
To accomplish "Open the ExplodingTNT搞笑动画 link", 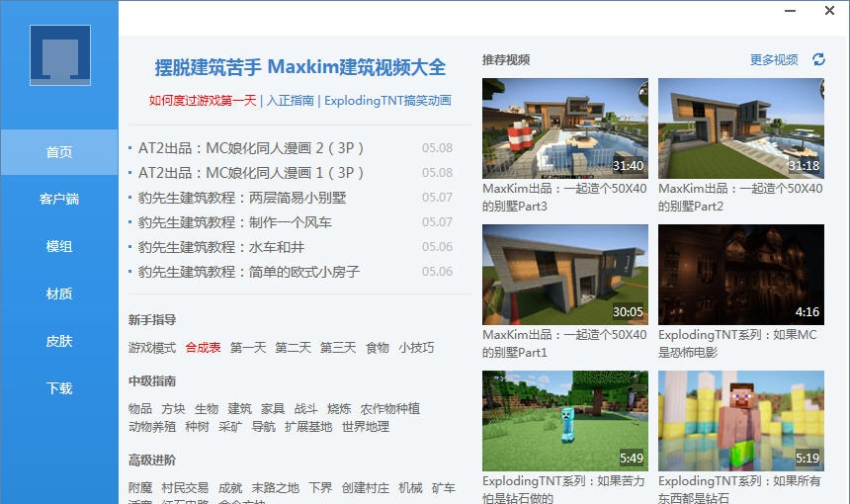I will click(387, 100).
